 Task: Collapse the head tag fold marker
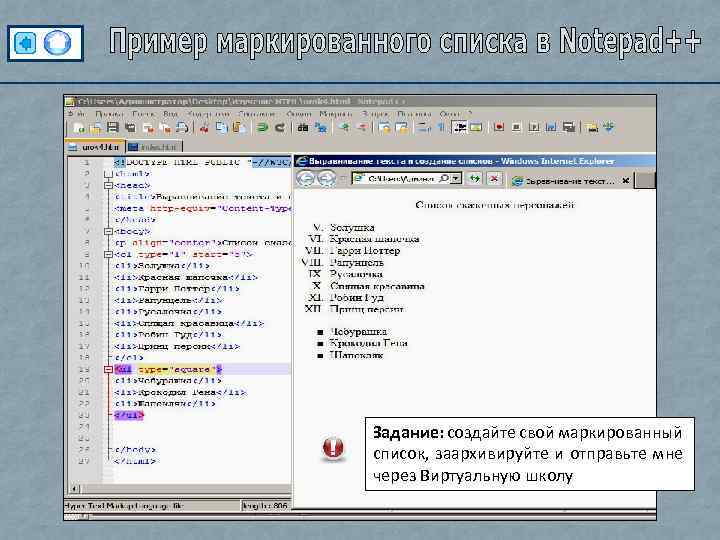(108, 186)
